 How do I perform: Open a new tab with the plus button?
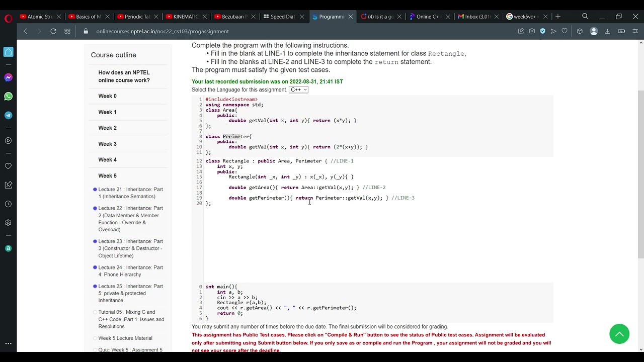558,17
